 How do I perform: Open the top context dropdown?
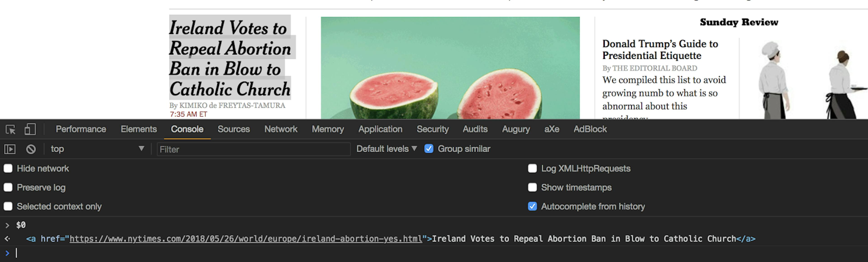tap(97, 149)
